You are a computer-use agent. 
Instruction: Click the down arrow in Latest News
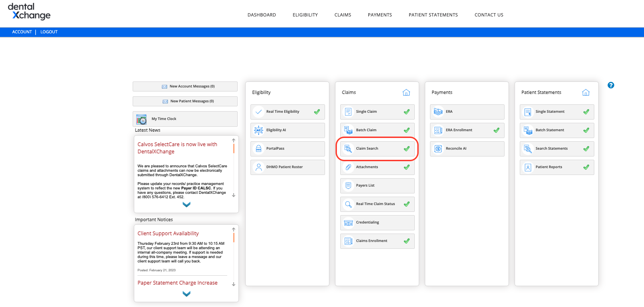click(x=234, y=195)
